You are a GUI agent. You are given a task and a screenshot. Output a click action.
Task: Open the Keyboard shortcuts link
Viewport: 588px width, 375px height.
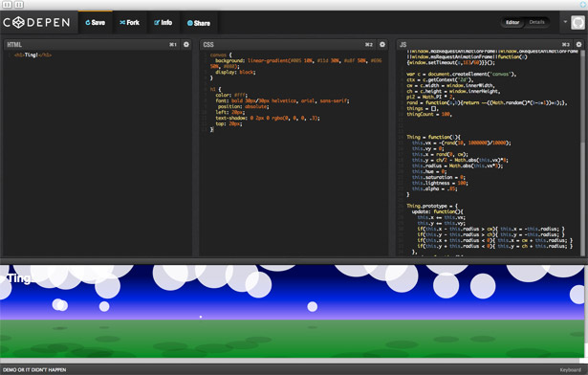pyautogui.click(x=570, y=370)
